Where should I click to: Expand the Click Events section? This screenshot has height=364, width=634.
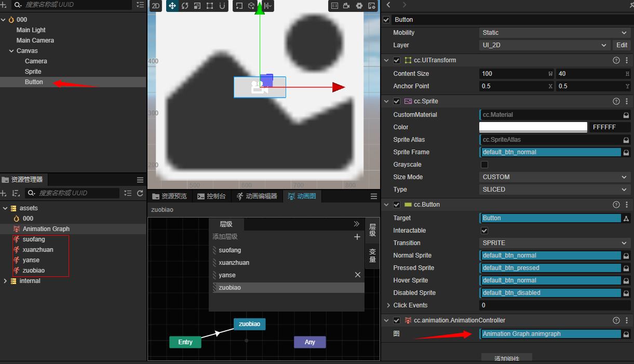[388, 305]
